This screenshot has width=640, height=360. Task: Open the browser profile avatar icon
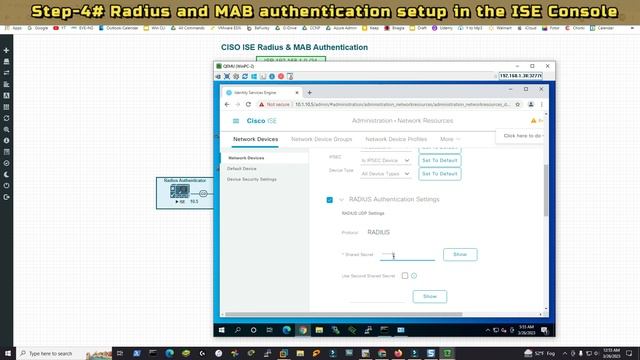point(531,104)
